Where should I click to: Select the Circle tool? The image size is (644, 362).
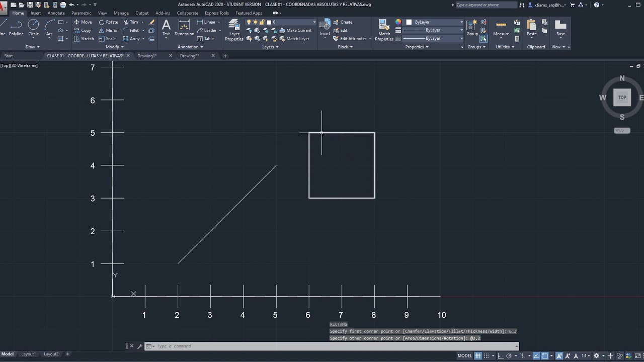tap(33, 27)
